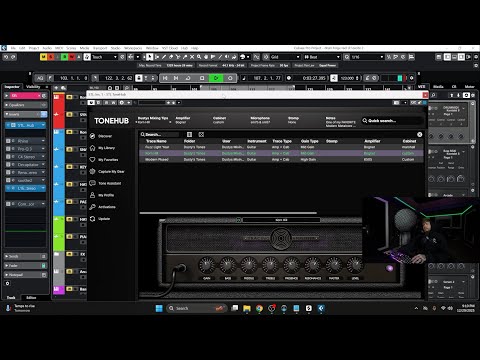Click the amp TREBLE knob
The image size is (480, 360).
coord(270,265)
